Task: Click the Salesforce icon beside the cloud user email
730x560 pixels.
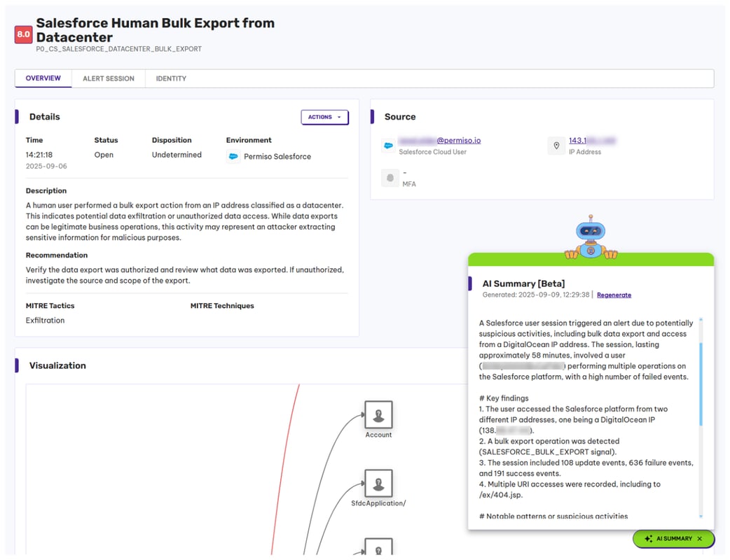Action: [388, 146]
